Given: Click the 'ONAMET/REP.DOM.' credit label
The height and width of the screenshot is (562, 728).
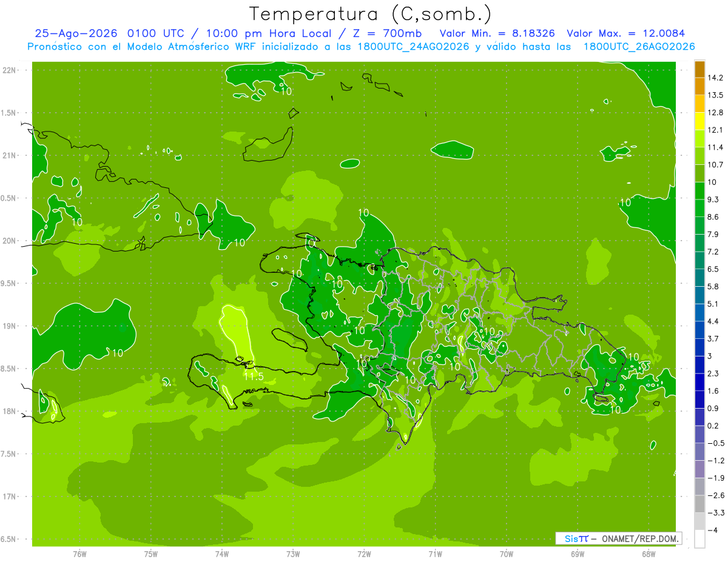Looking at the screenshot, I should click(639, 538).
